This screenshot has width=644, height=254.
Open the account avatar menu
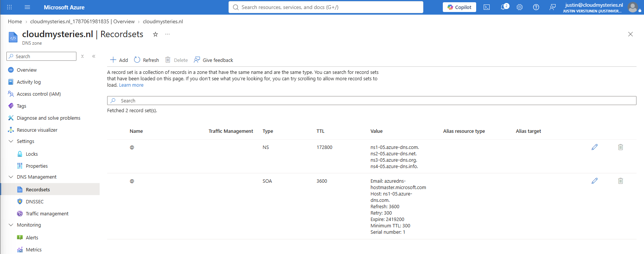point(633,7)
